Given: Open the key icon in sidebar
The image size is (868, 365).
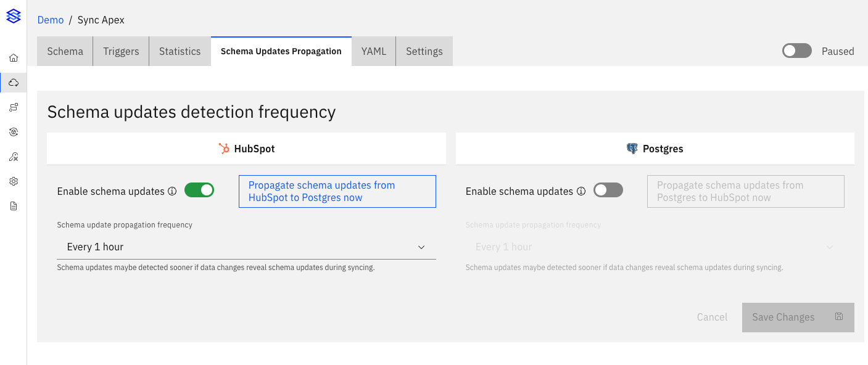Looking at the screenshot, I should [14, 157].
